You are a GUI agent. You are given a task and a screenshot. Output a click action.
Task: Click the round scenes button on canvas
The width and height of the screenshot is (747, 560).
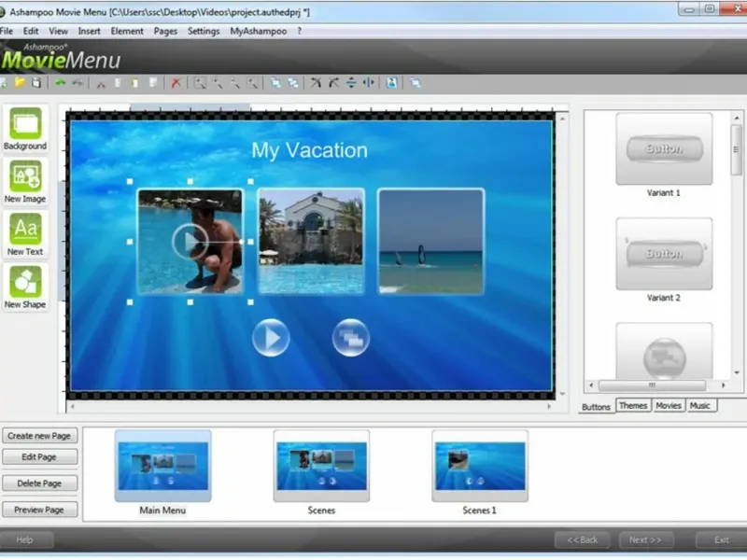[351, 338]
